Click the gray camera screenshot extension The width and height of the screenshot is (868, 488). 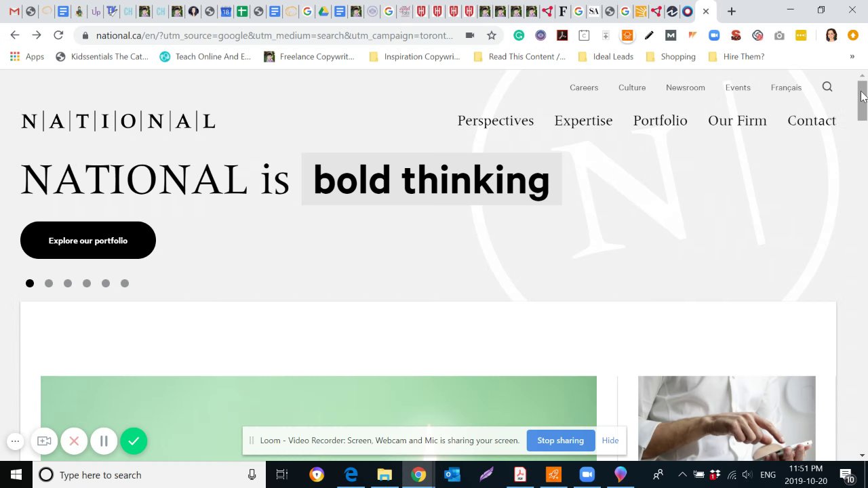click(x=779, y=35)
